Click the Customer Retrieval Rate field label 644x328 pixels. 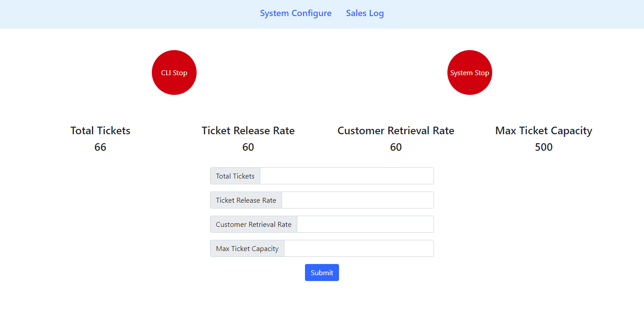point(253,224)
